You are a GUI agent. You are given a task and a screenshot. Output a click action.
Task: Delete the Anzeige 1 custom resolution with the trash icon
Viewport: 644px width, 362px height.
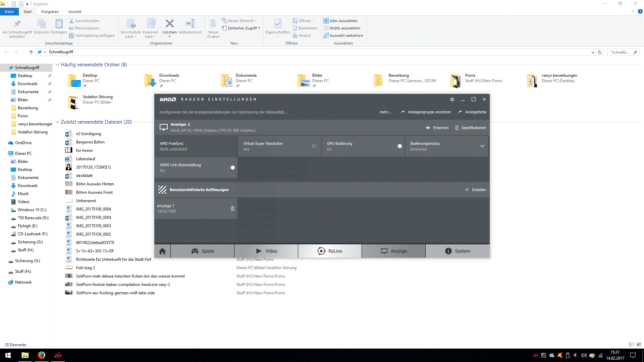click(x=232, y=208)
